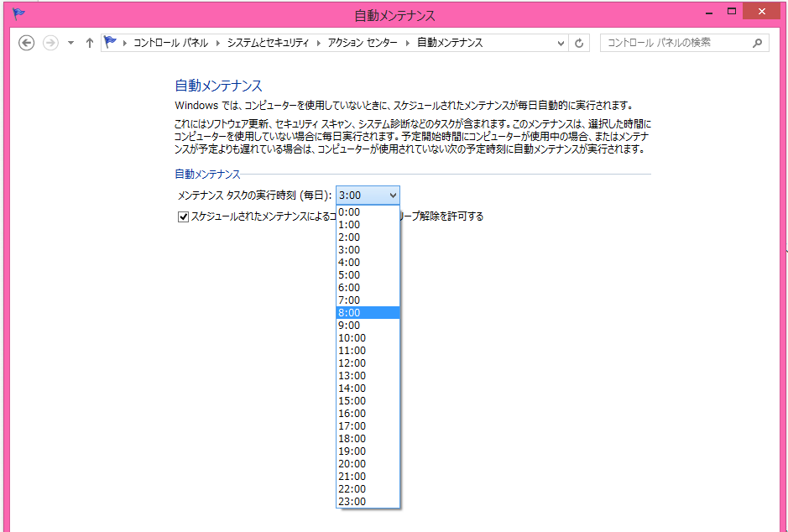
Task: Open the システムとセキュリティ breadcrumb
Action: (268, 43)
